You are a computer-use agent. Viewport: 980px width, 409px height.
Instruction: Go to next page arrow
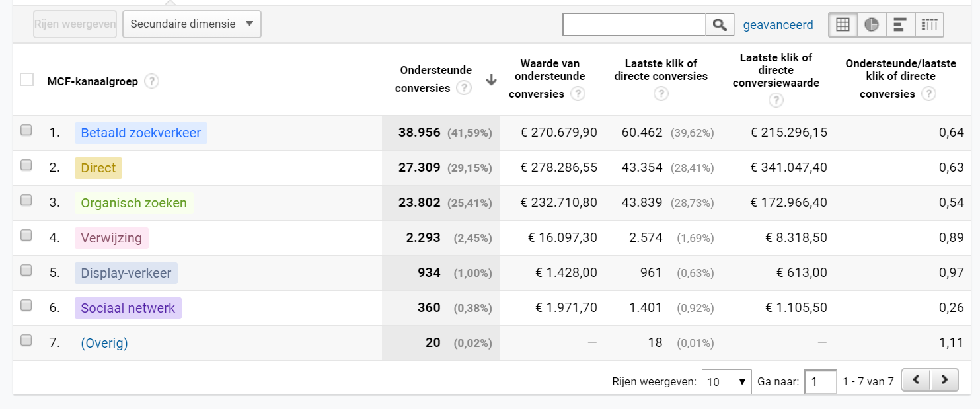tap(944, 380)
